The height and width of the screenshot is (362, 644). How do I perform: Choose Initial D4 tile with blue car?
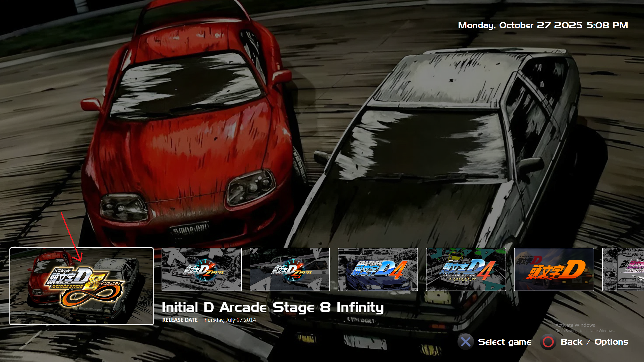[x=377, y=269]
